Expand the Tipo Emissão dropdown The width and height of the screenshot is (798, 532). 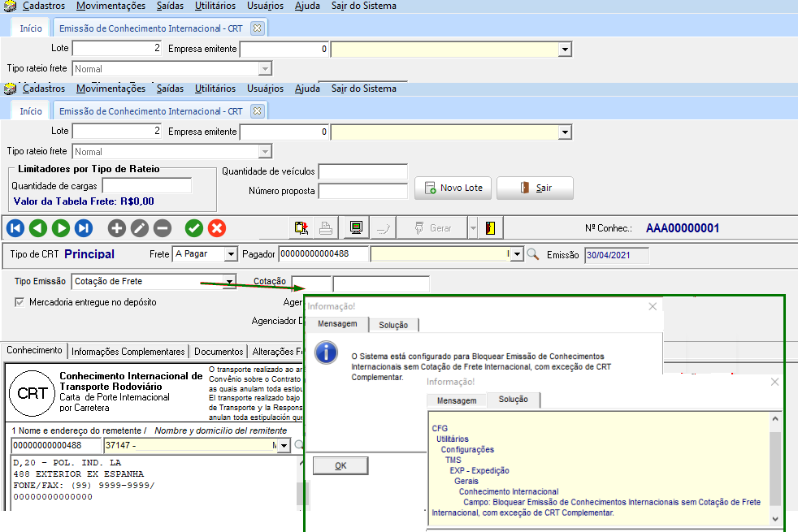pos(230,282)
